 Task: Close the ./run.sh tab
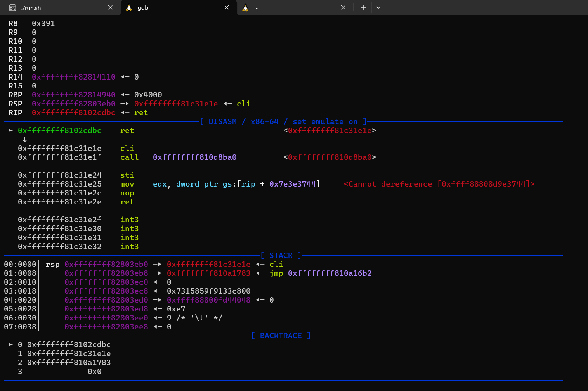110,7
